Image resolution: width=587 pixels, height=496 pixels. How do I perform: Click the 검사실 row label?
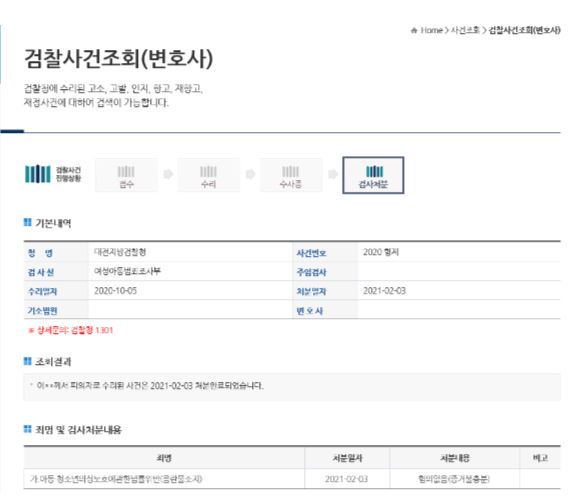tap(41, 272)
